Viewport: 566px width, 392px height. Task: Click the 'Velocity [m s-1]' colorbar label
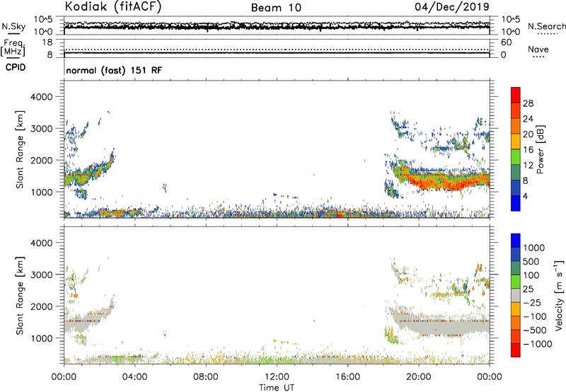point(559,295)
